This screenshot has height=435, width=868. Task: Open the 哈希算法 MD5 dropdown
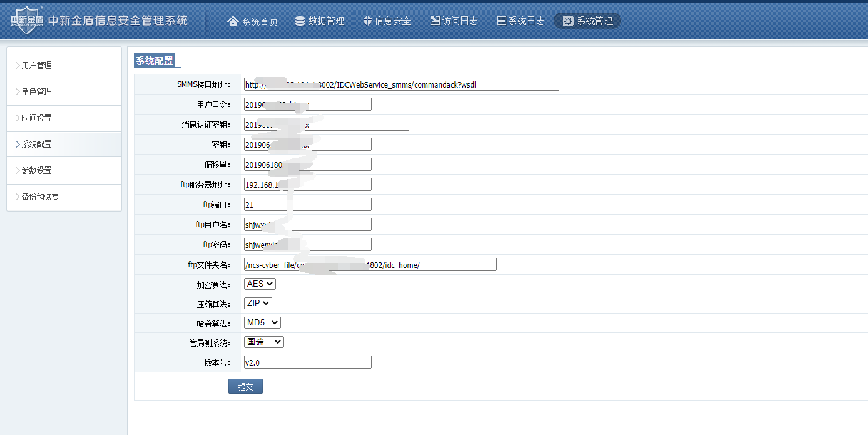[262, 322]
